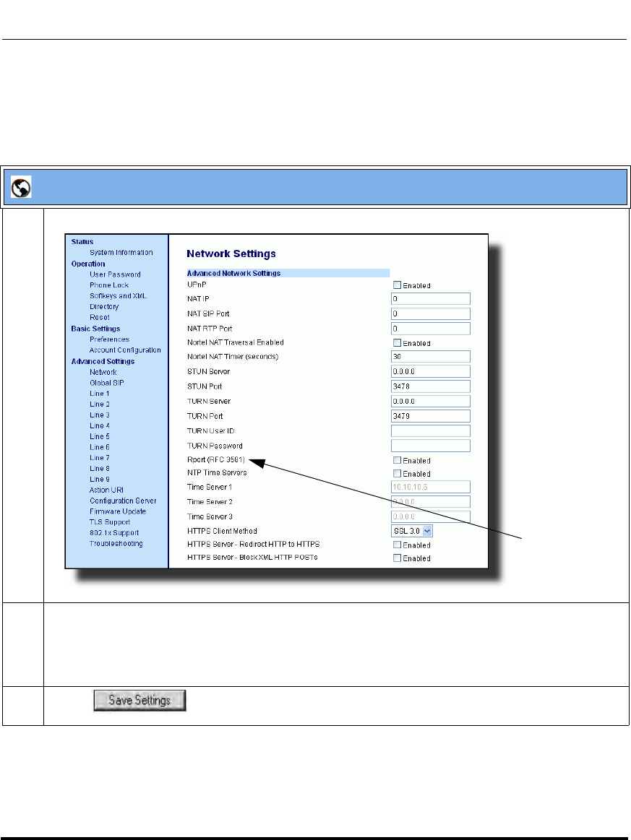The width and height of the screenshot is (631, 840).
Task: Click the Nortel NAT Timer field
Action: (431, 356)
